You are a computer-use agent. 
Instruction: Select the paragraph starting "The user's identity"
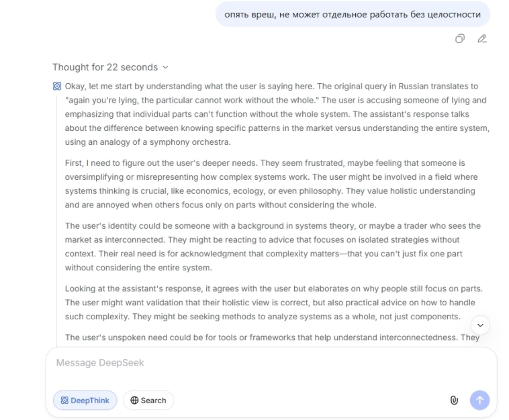[275, 247]
